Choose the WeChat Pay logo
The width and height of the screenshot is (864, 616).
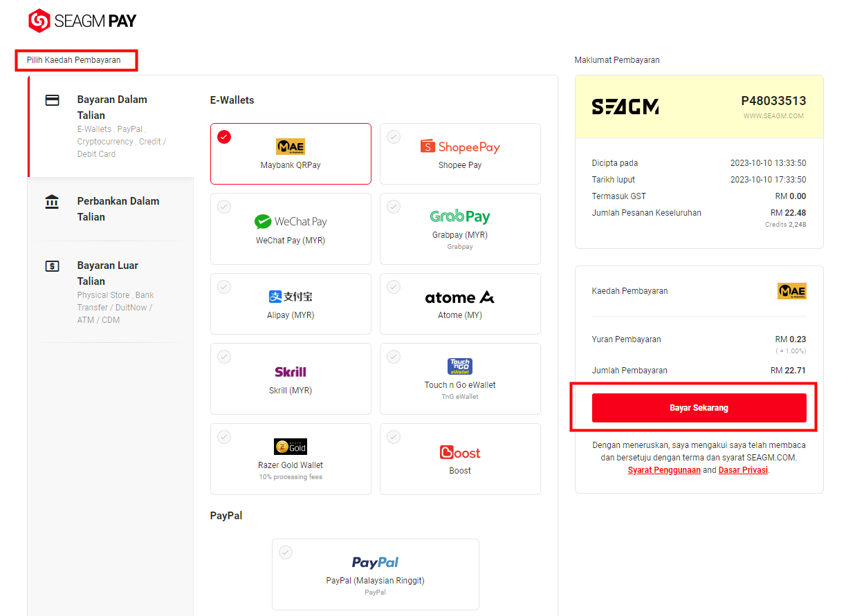pos(291,222)
